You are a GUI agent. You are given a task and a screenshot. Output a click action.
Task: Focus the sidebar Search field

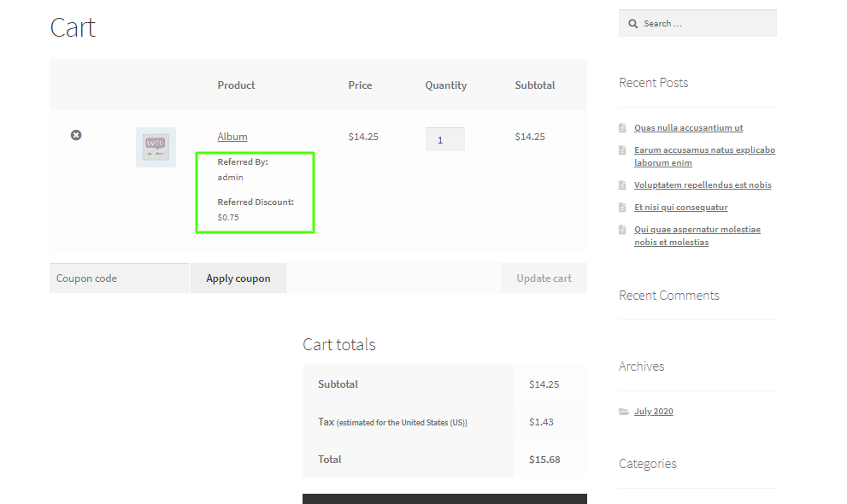[705, 24]
